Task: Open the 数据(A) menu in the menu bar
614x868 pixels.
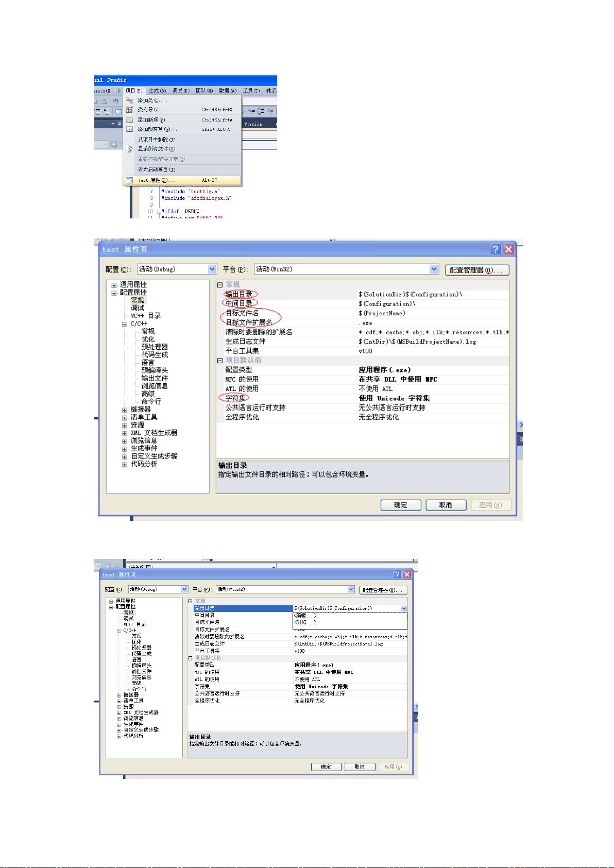Action: 228,91
